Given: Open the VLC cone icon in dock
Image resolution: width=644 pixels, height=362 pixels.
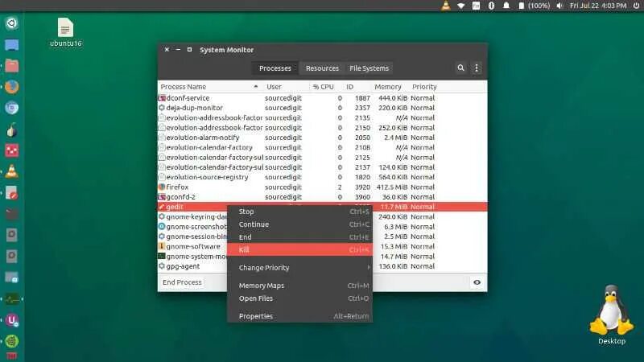Looking at the screenshot, I should coord(11,171).
